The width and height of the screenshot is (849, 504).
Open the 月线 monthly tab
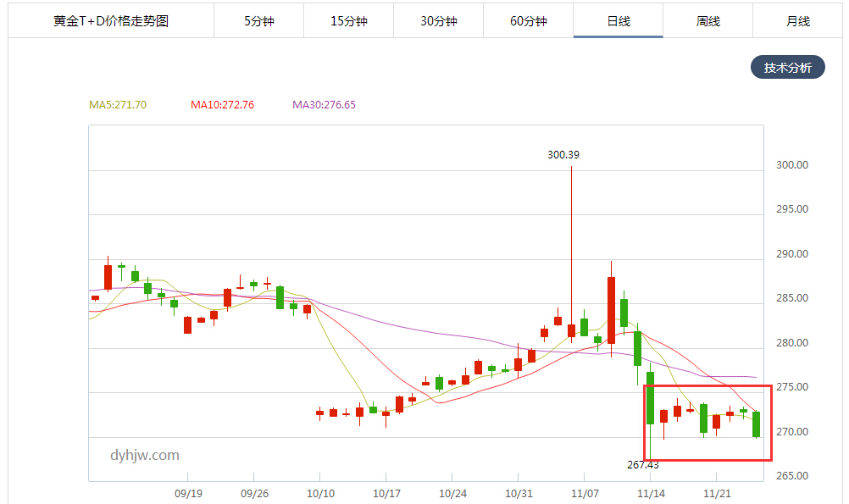(x=797, y=21)
